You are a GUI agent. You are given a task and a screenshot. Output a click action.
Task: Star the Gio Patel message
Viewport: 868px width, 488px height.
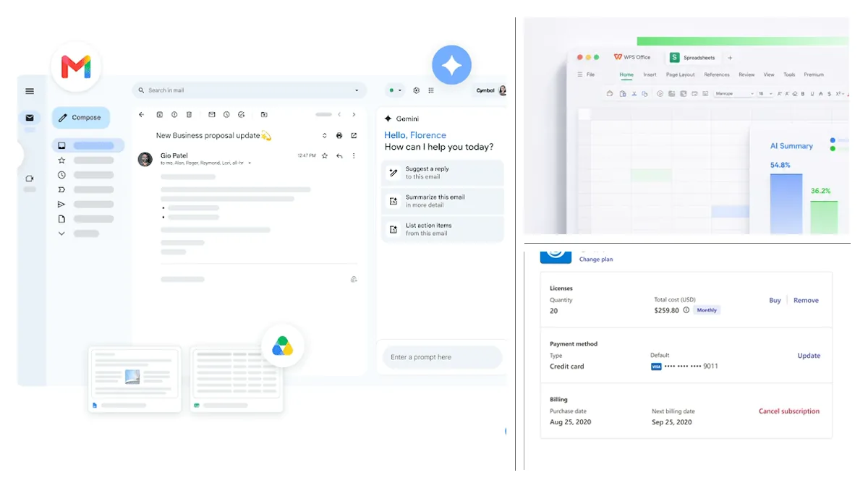coord(325,155)
